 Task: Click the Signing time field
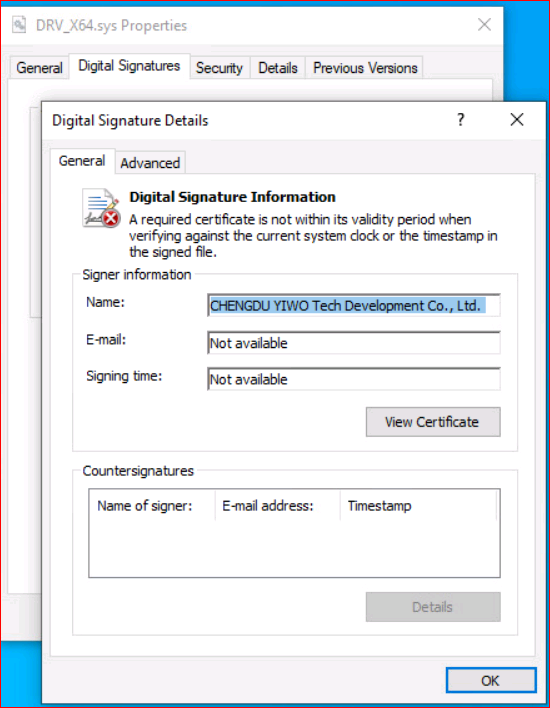point(354,379)
